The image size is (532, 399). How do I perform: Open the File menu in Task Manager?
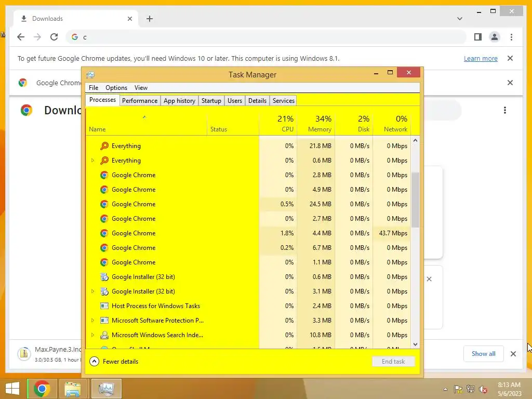[94, 88]
